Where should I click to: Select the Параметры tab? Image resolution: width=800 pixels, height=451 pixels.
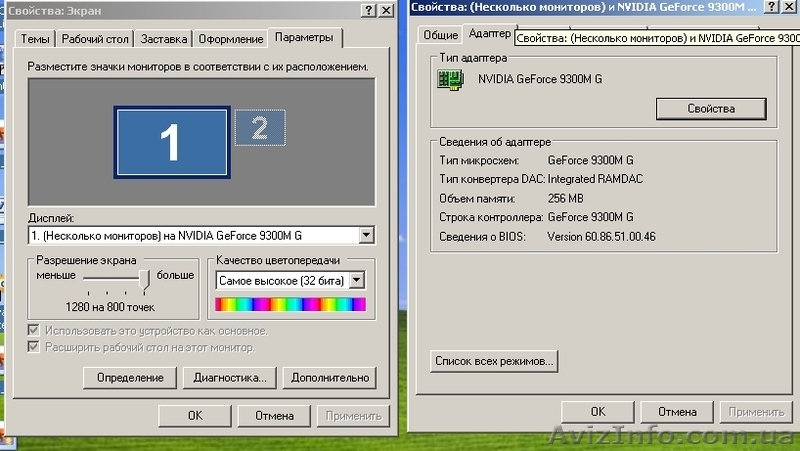[x=304, y=37]
